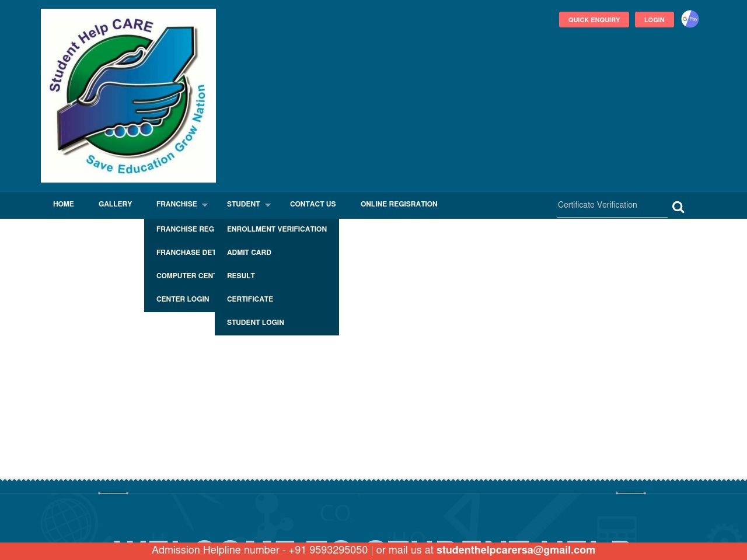Image resolution: width=747 pixels, height=560 pixels.
Task: Select CENTER LOGIN from Franchise menu
Action: [180, 299]
